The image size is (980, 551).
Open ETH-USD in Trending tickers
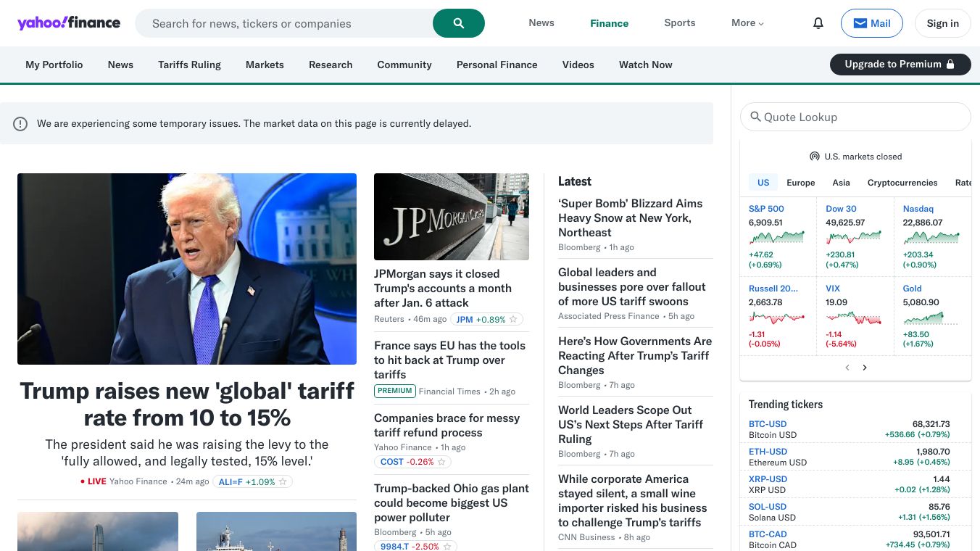pyautogui.click(x=768, y=452)
